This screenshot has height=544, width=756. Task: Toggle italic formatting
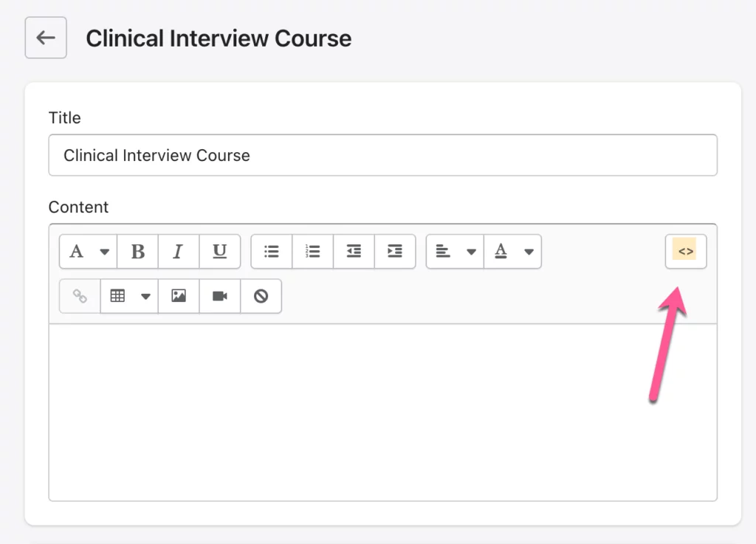[x=179, y=251]
